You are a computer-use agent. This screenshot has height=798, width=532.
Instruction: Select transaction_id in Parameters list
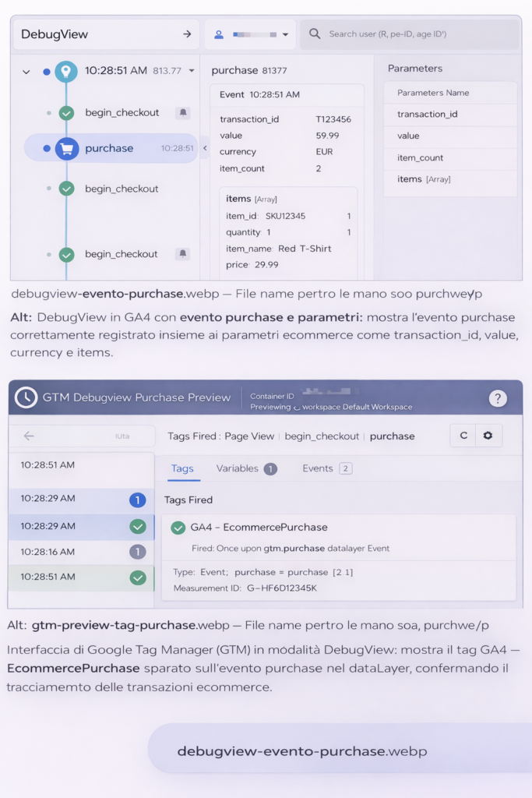[x=449, y=114]
